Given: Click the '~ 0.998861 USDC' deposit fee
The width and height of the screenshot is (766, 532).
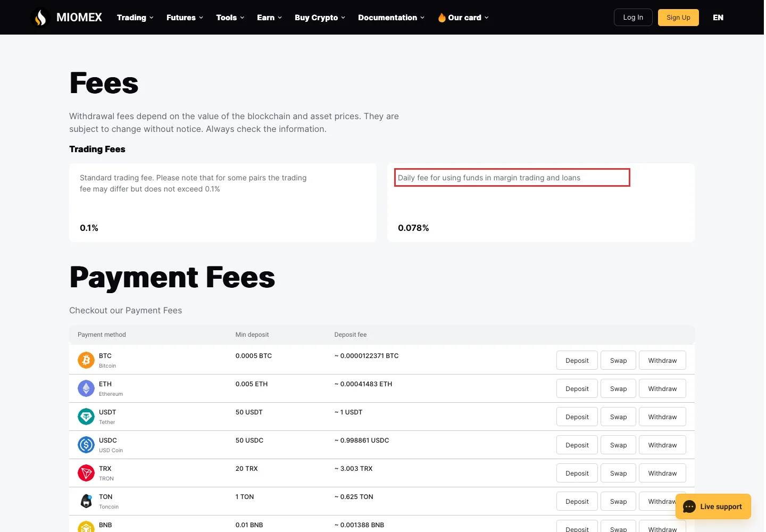Looking at the screenshot, I should tap(362, 440).
